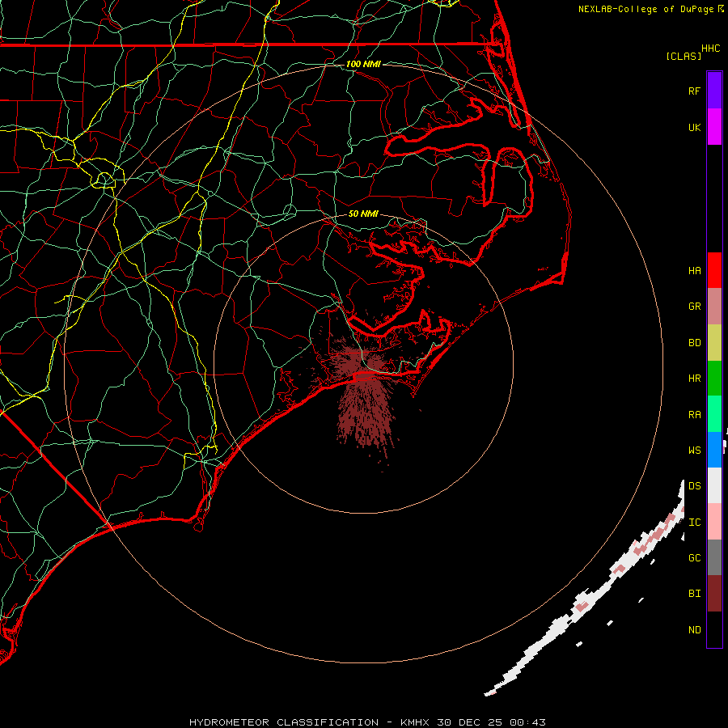The width and height of the screenshot is (728, 728).
Task: Click the 00:43 timestamp in caption
Action: 527,722
